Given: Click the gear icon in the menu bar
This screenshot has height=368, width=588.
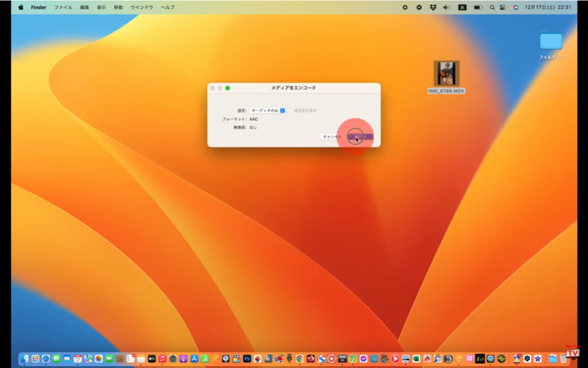Looking at the screenshot, I should coord(405,7).
